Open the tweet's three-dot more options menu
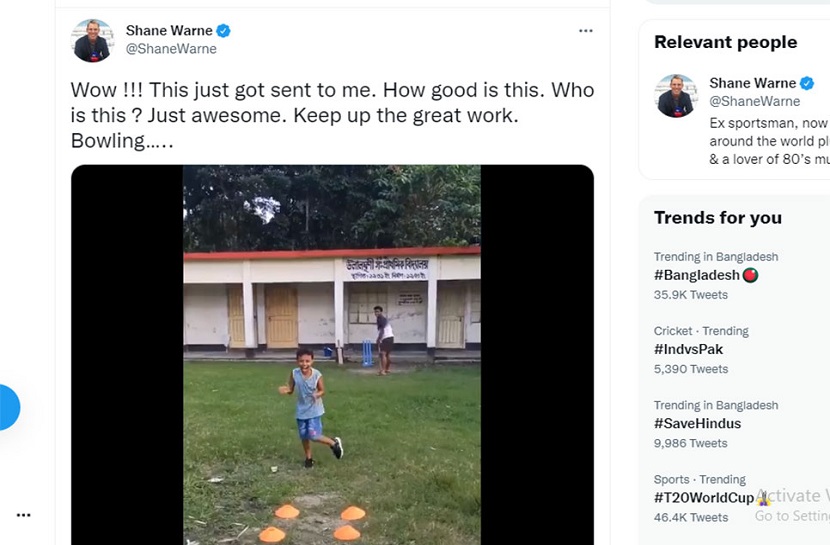Image resolution: width=830 pixels, height=545 pixels. click(x=585, y=31)
